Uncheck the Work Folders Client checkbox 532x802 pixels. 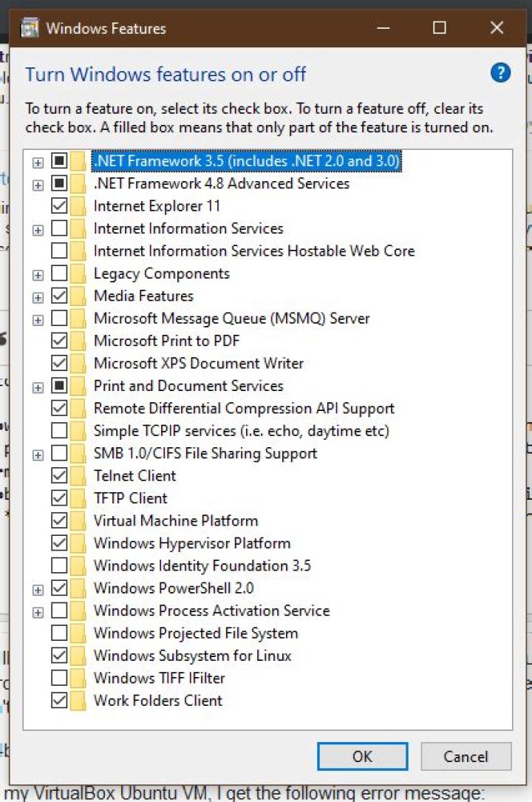[59, 700]
